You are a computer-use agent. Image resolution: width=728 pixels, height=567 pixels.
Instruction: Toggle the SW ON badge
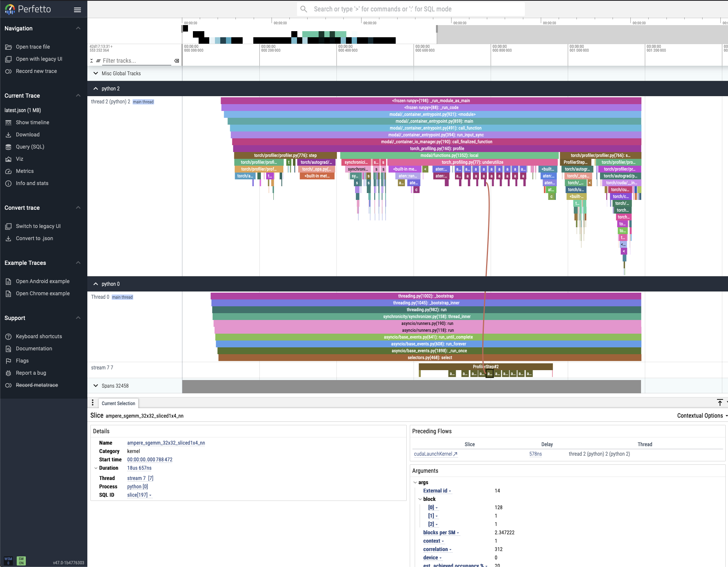pos(21,561)
